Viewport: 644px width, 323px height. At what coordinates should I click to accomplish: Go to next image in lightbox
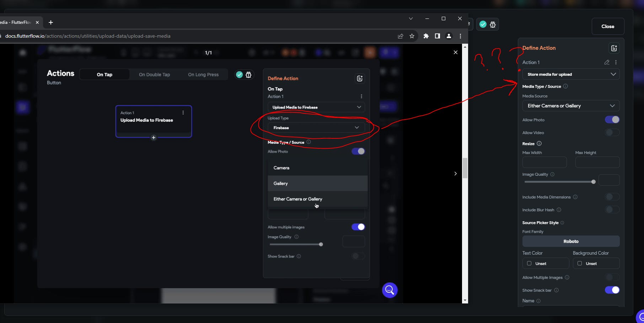coord(456,174)
